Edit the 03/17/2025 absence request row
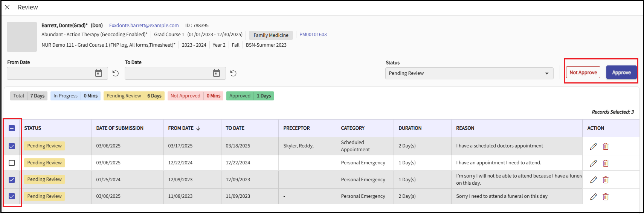The height and width of the screenshot is (214, 644). tap(593, 146)
